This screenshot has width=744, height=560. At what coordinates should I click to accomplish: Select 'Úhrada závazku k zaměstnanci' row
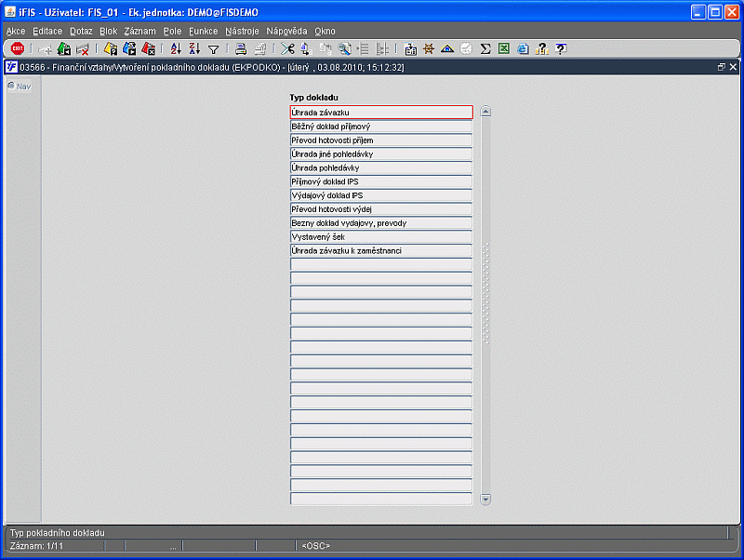point(381,250)
